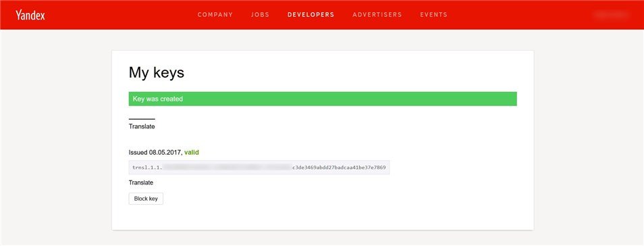Click the green 'valid' status text
The image size is (644, 246).
[x=192, y=152]
